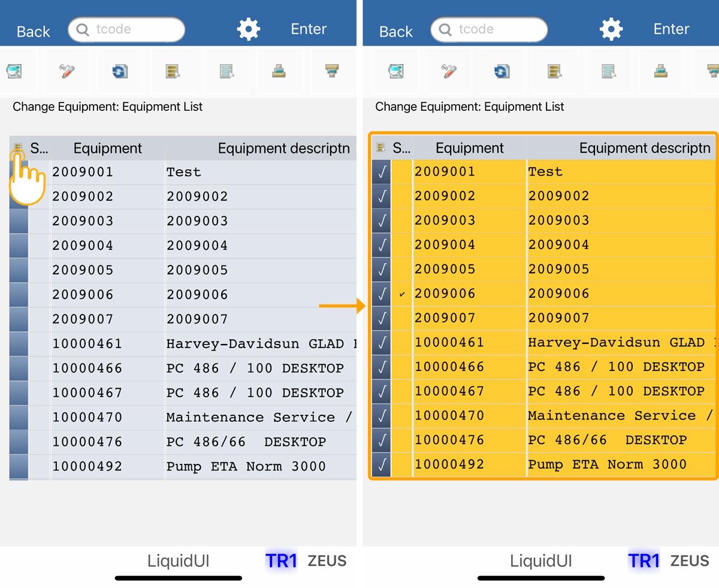The width and height of the screenshot is (719, 588).
Task: Tap equipment number 10000470 in right list
Action: (x=449, y=415)
